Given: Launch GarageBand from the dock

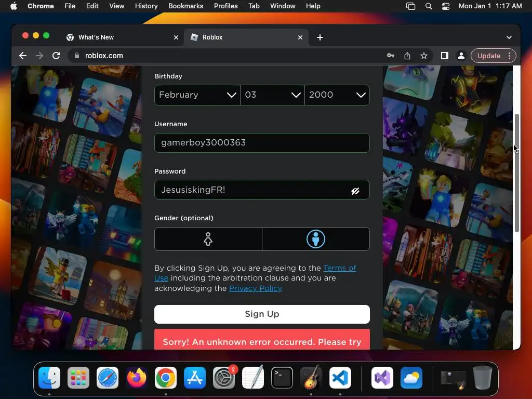Looking at the screenshot, I should (x=311, y=378).
